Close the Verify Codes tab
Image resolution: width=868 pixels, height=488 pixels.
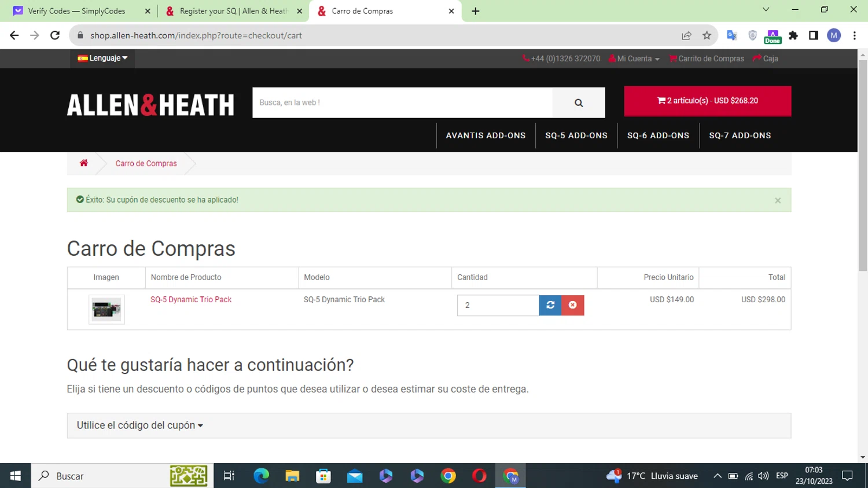[148, 11]
